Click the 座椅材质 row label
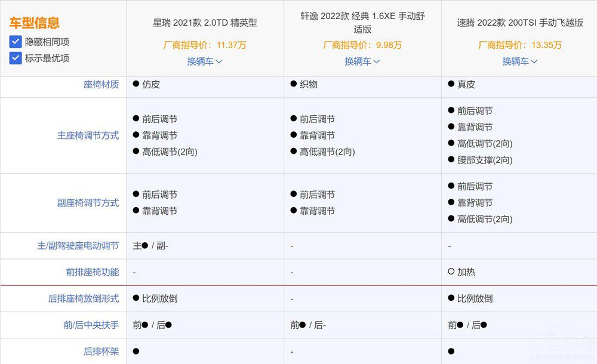Screen dimensions: 597x364 [101, 85]
